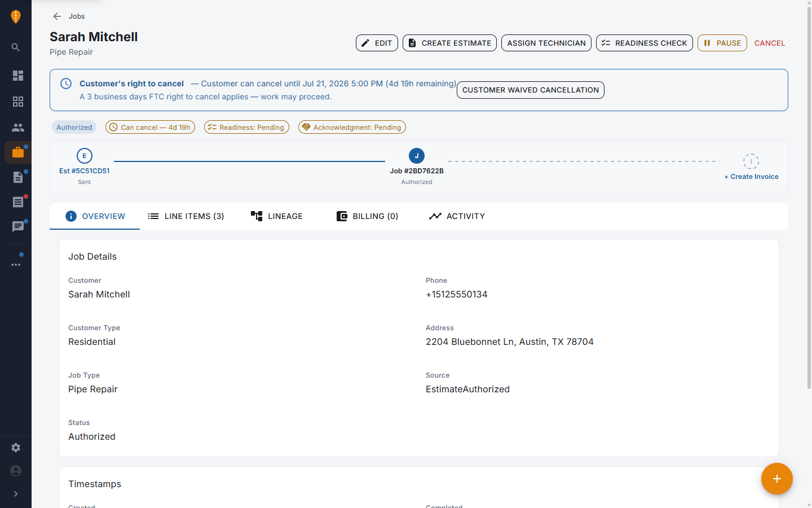This screenshot has height=508, width=812.
Task: Click the clock icon in cancel banner
Action: [66, 84]
